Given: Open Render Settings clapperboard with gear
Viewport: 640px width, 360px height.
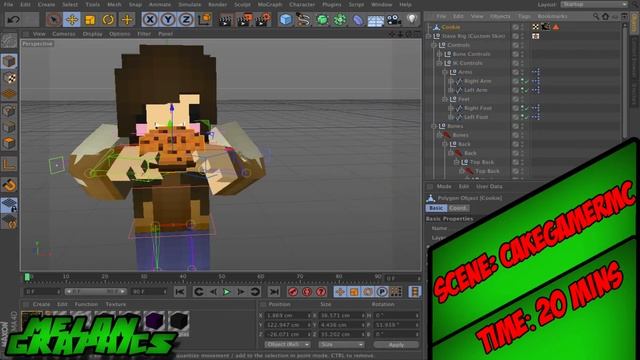Looking at the screenshot, I should pos(263,19).
